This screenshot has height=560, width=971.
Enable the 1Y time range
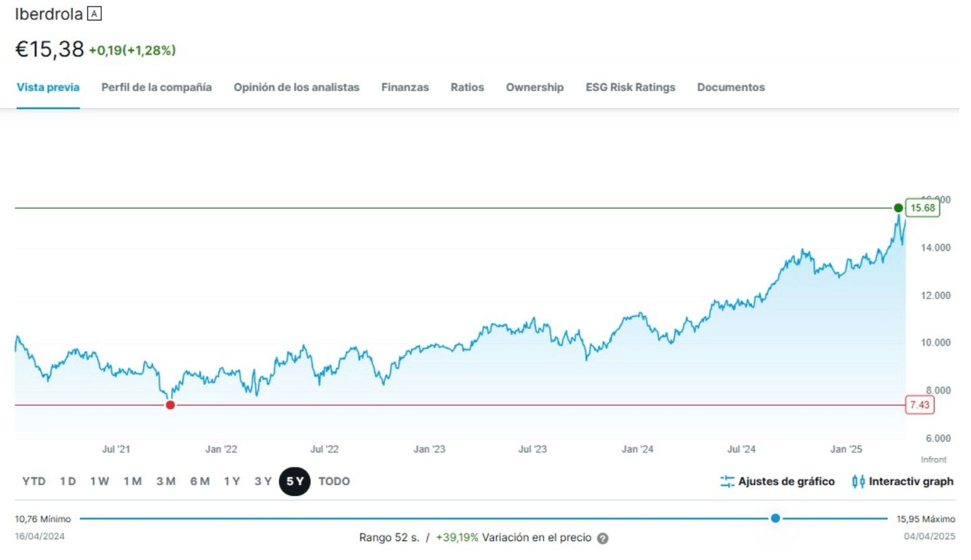231,481
